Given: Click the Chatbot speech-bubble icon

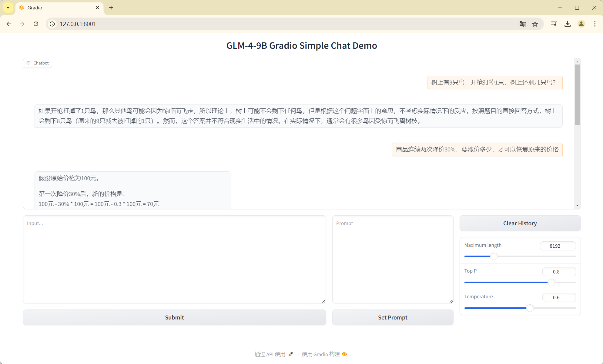Looking at the screenshot, I should (28, 63).
